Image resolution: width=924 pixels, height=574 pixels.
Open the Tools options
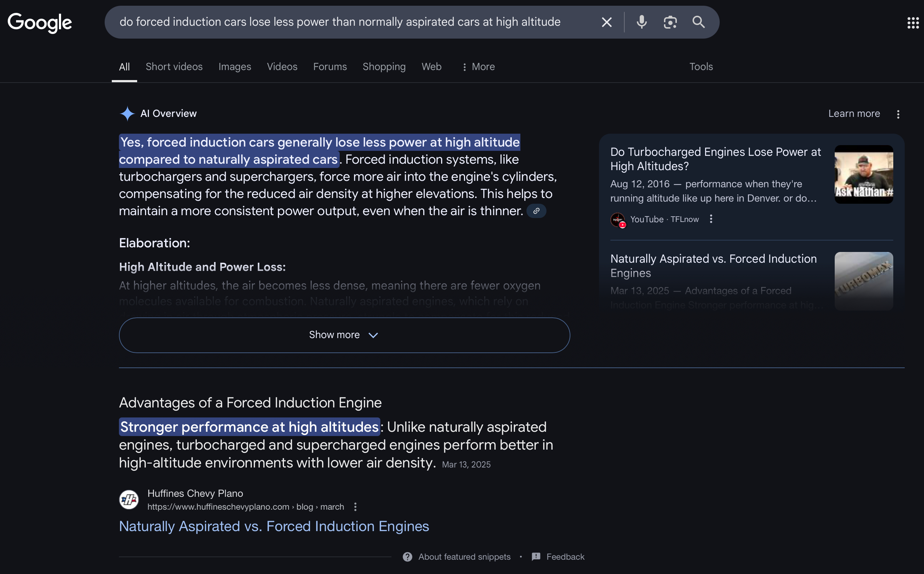(701, 67)
